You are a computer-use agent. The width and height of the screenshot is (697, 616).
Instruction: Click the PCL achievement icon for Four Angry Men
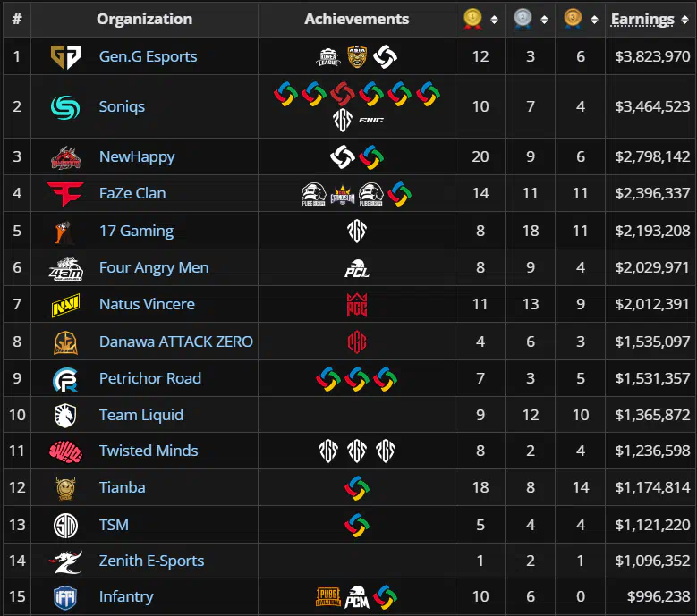[357, 268]
